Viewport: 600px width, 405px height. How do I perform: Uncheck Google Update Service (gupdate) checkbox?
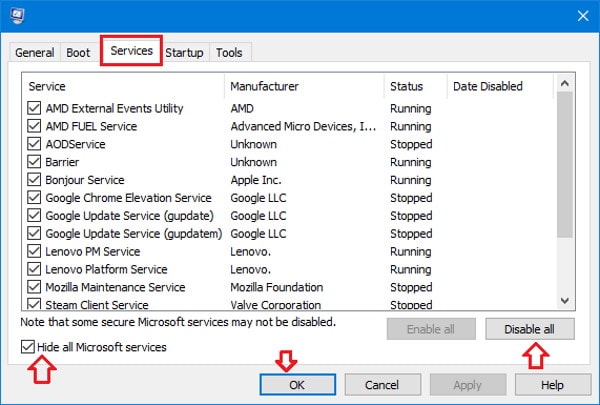coord(34,215)
